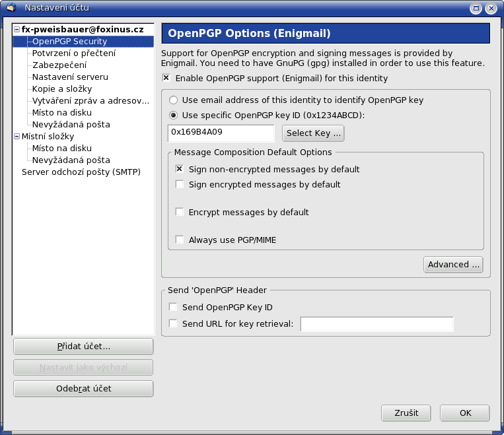Open Nevyžádaná pošta under the email account
This screenshot has height=435, width=504.
71,125
